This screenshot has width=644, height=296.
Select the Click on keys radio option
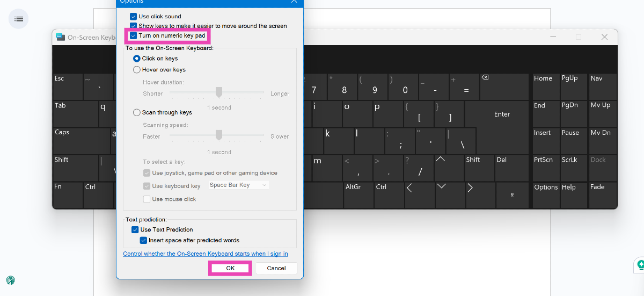(136, 59)
